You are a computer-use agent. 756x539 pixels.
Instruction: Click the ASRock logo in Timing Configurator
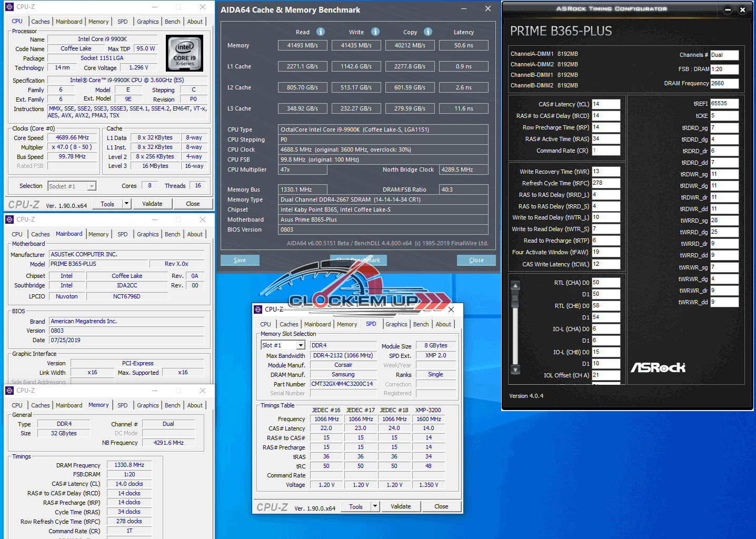658,367
